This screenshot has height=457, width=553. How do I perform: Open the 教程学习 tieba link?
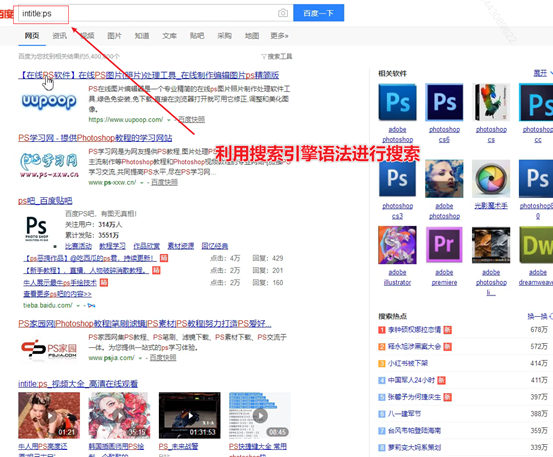pos(112,246)
